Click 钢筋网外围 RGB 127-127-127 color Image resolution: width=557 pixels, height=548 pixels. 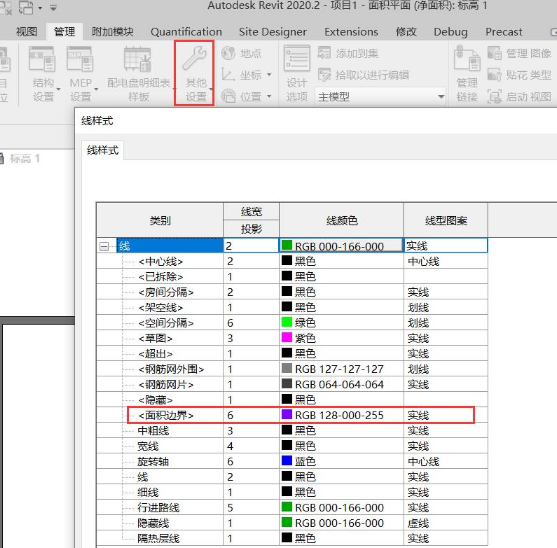341,369
